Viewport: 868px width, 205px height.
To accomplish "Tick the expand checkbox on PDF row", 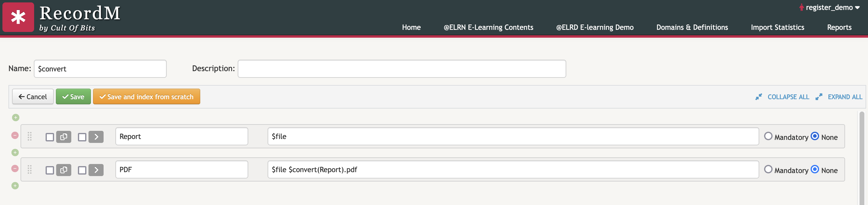I will (x=82, y=170).
